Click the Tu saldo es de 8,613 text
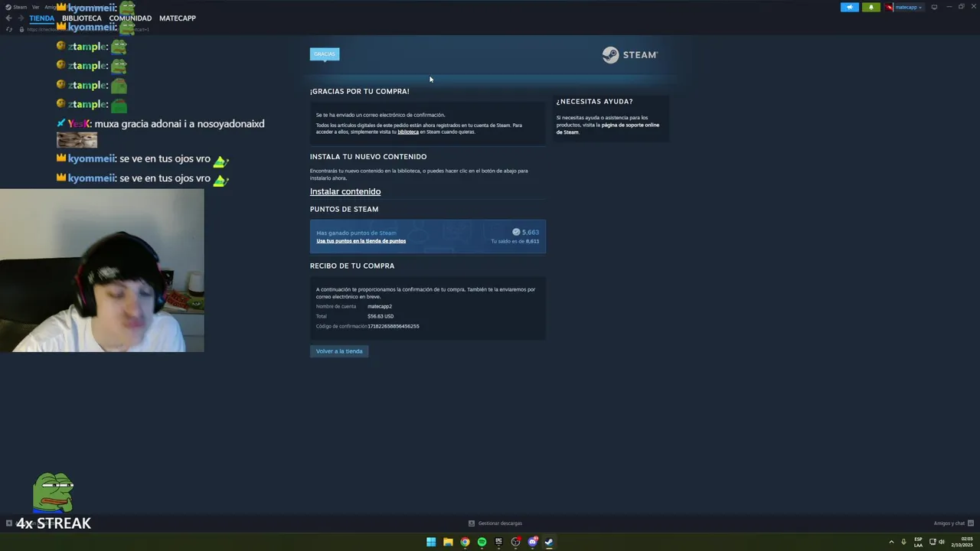This screenshot has height=551, width=980. [x=515, y=241]
